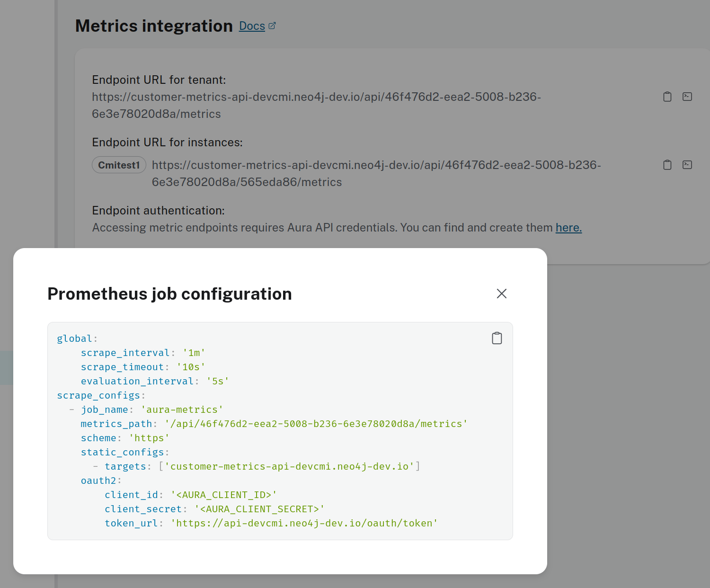The image size is (710, 588).
Task: Click the token_url line
Action: (x=271, y=523)
